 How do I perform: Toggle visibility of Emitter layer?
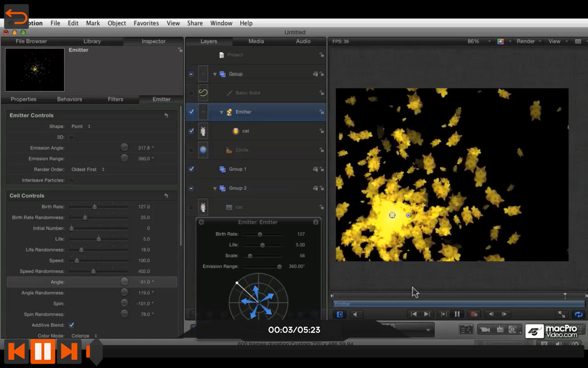click(192, 112)
